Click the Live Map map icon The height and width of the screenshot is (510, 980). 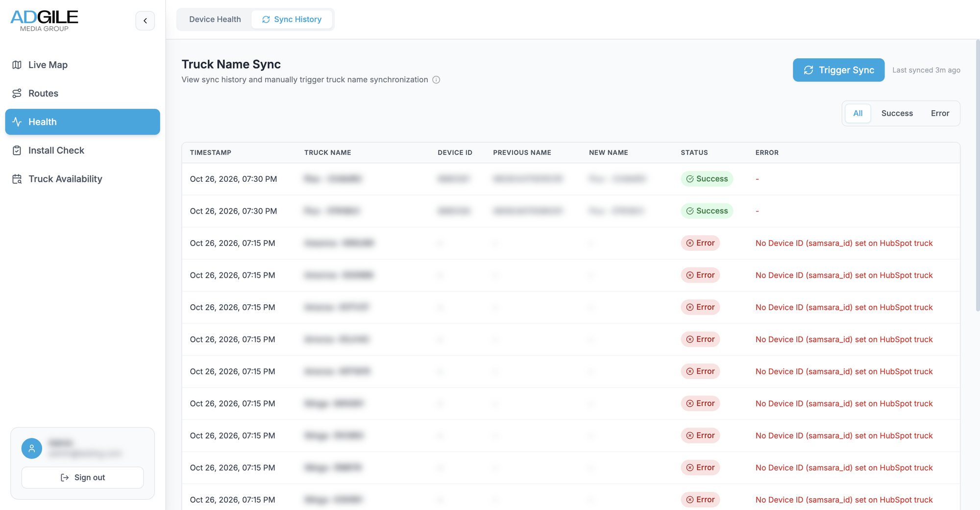(17, 65)
